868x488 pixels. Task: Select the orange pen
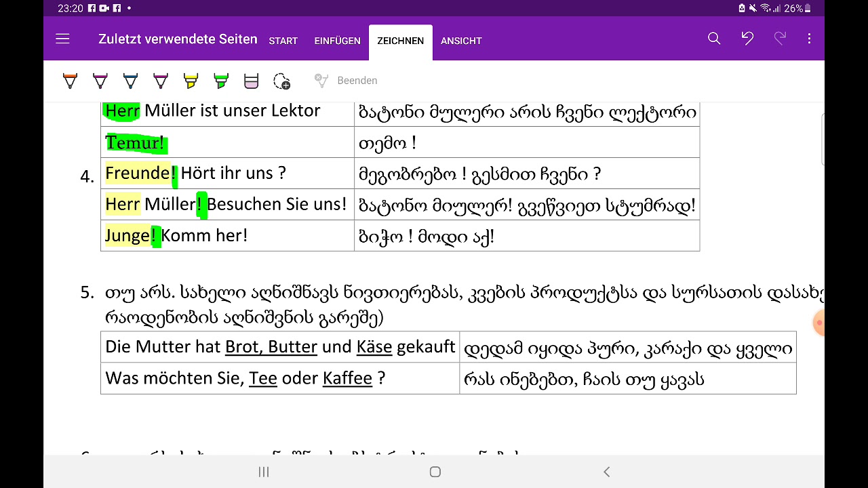[x=70, y=81]
